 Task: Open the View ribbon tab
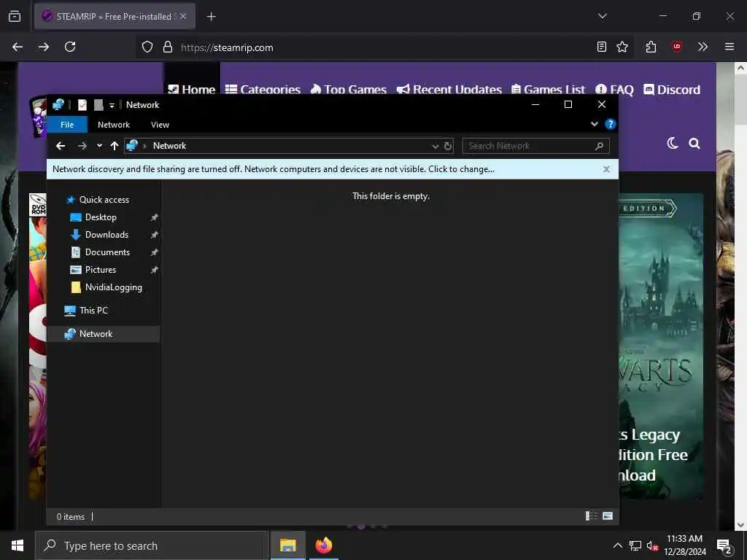[x=160, y=124]
